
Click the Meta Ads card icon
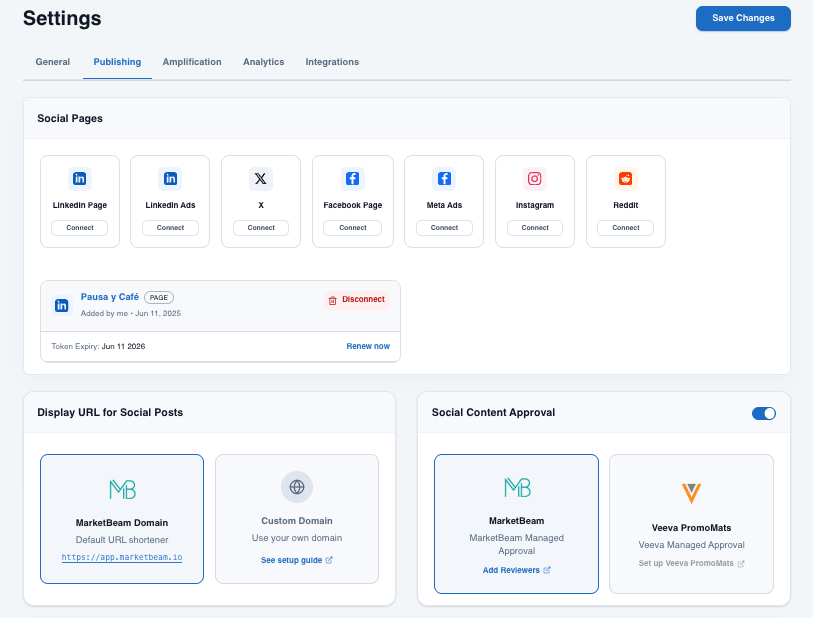(444, 179)
